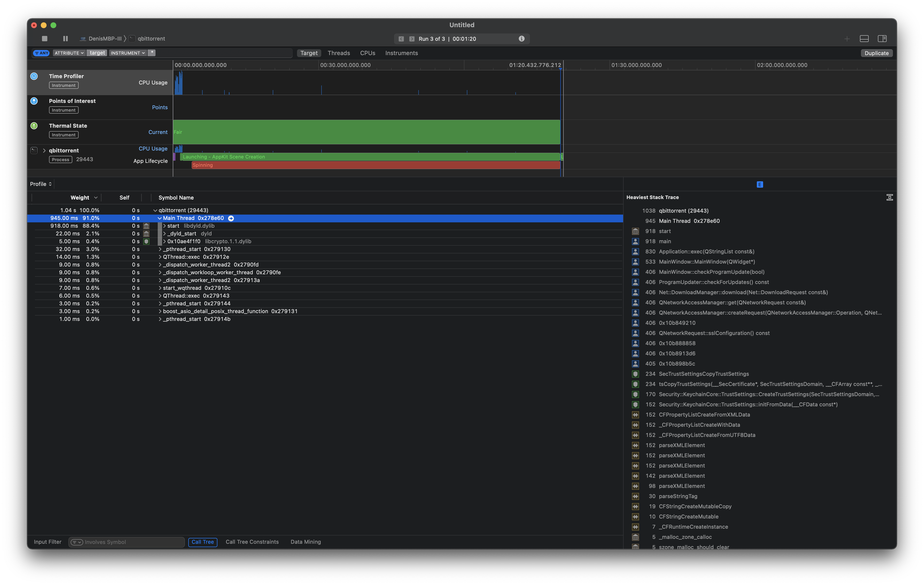Click the Thermal State instrument icon
The image size is (924, 585).
coord(34,125)
